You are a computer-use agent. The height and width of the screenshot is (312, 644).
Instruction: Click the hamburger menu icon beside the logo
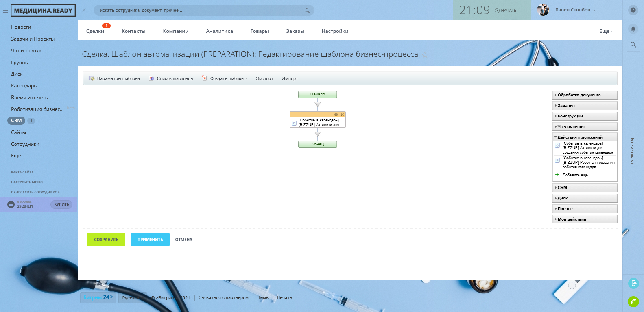[x=5, y=11]
